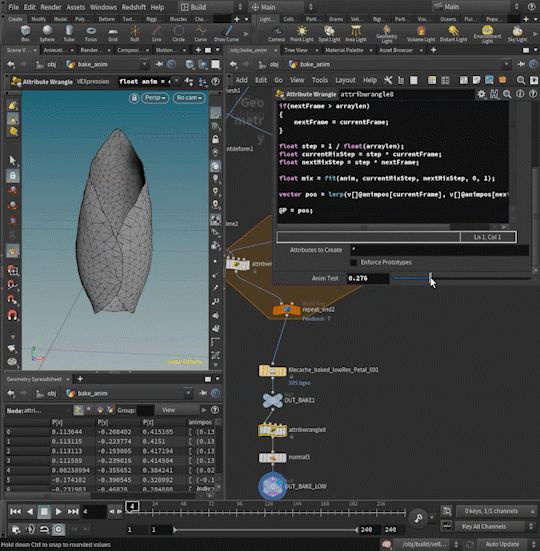Select the OUT_BAKE1 null node
This screenshot has height=551, width=540.
pos(272,401)
